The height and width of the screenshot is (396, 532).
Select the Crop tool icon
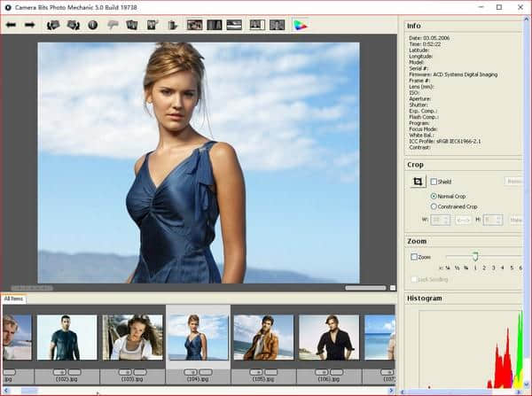[417, 182]
